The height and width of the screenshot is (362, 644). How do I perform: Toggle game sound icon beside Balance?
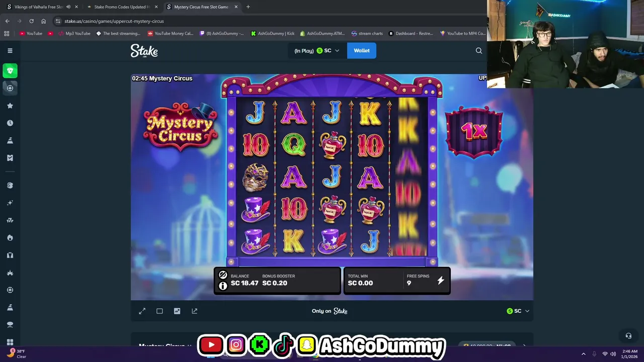pyautogui.click(x=223, y=275)
